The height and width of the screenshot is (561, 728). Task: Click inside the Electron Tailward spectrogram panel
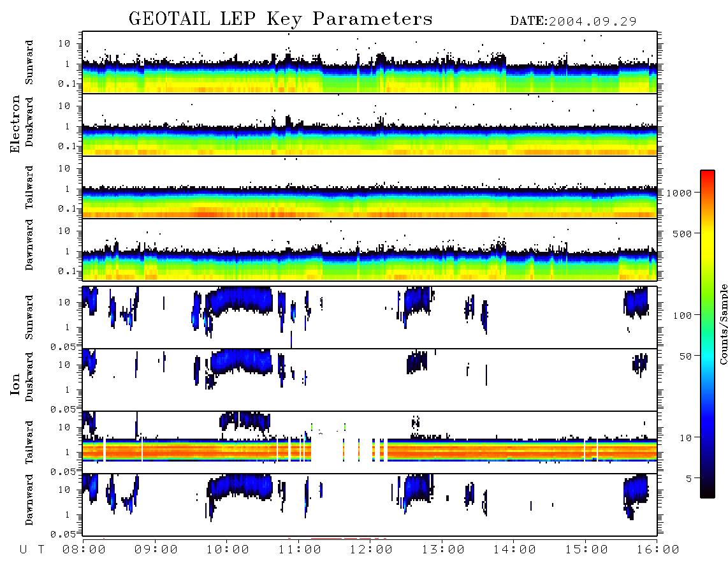click(x=370, y=187)
